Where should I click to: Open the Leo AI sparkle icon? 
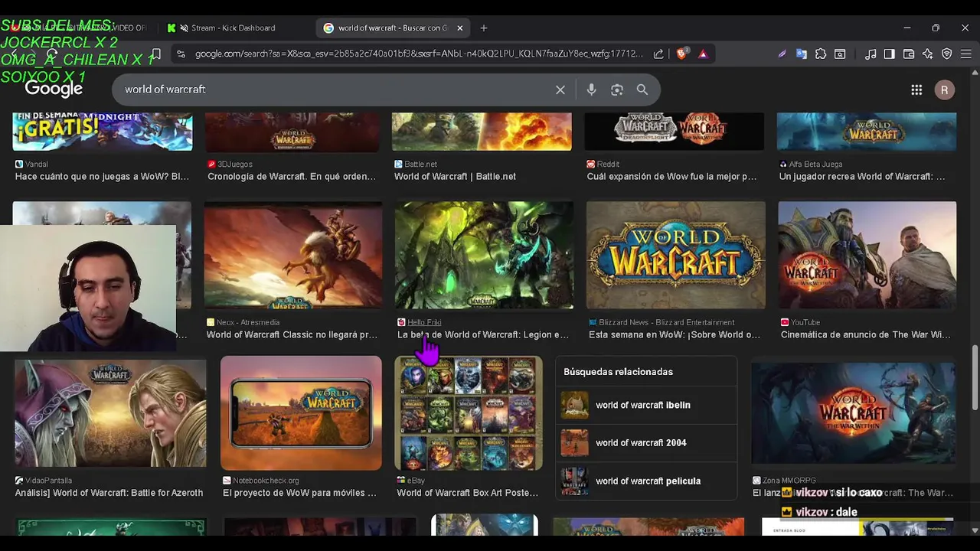click(x=928, y=54)
